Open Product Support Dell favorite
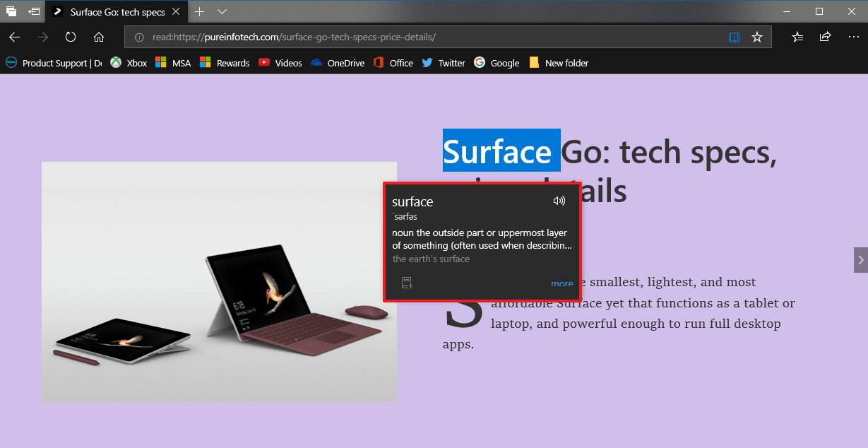Image resolution: width=868 pixels, height=448 pixels. click(x=54, y=63)
